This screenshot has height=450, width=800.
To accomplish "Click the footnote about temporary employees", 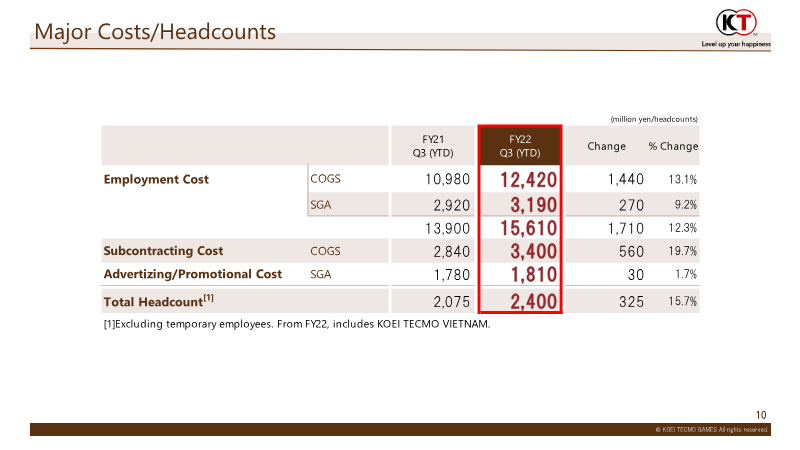I will pos(297,324).
